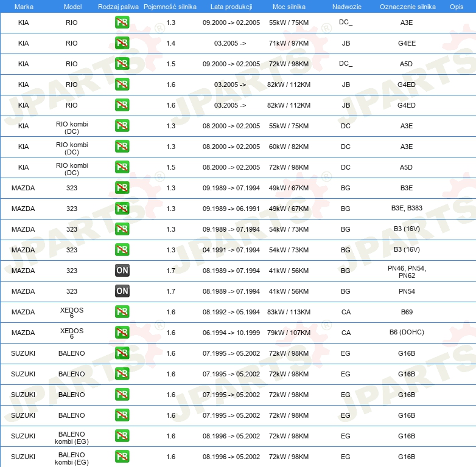Click the diesel ON icon in the PN46, PN54, PN62 row
The image size is (476, 467).
coord(122,271)
